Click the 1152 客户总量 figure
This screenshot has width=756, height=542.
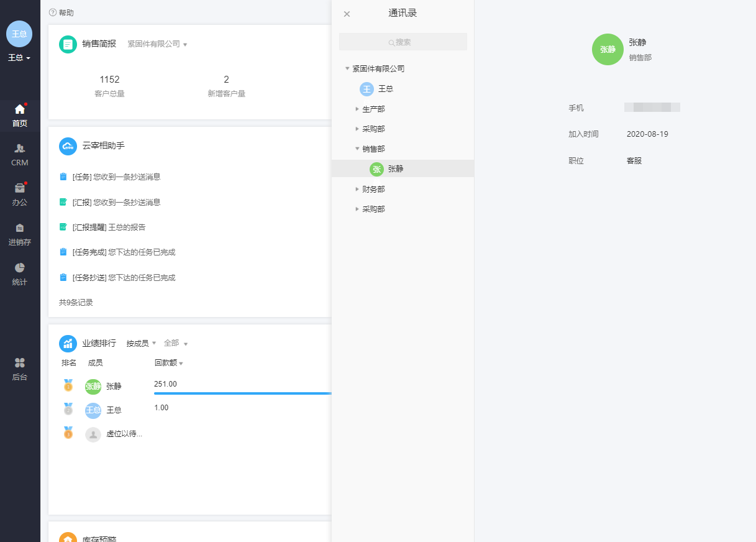[109, 80]
